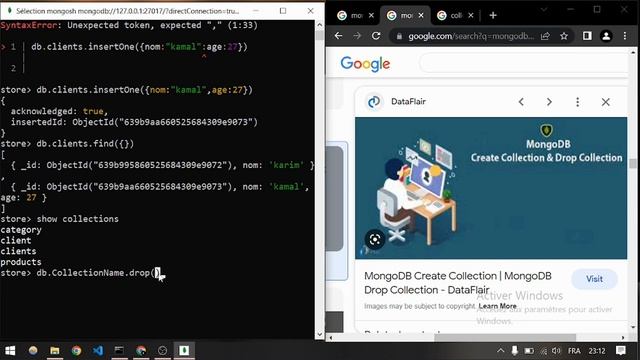Switch to the third 'coll' tab

(451, 16)
